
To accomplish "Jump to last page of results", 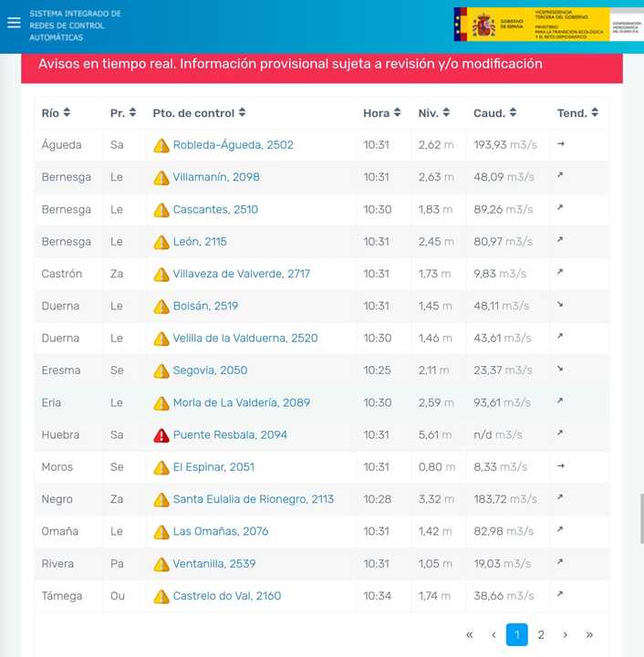I will pyautogui.click(x=589, y=635).
